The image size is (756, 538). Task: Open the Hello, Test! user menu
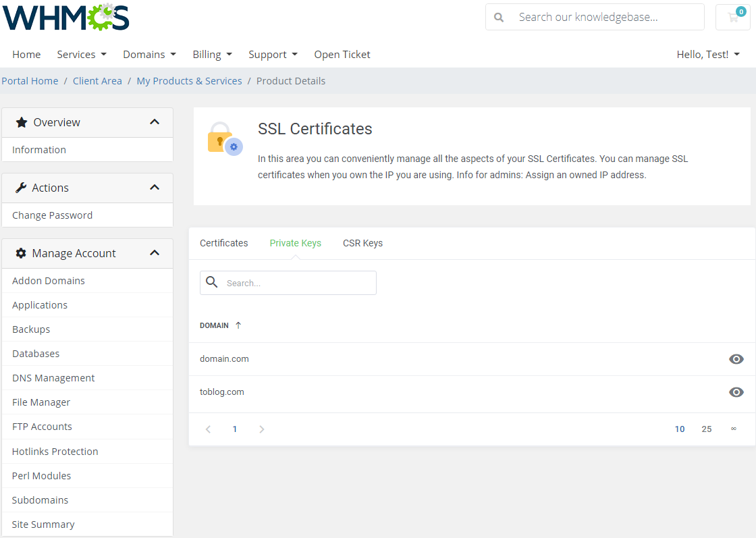click(x=708, y=55)
